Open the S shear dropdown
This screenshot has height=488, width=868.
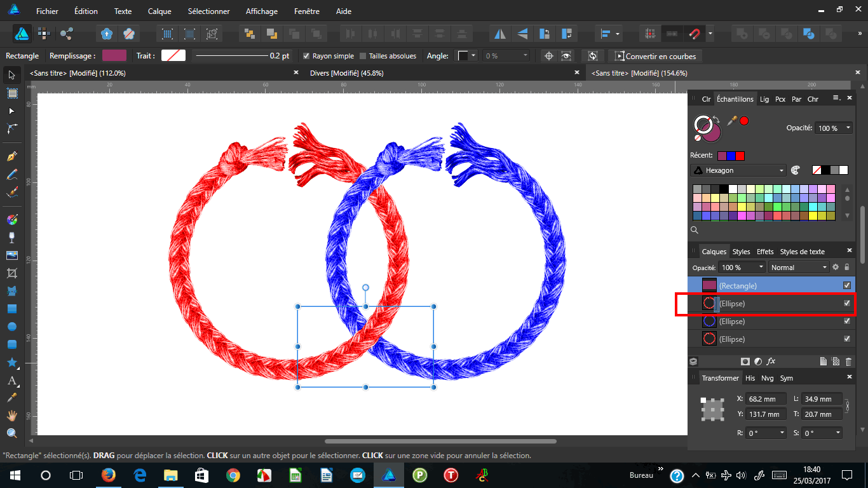(822, 433)
